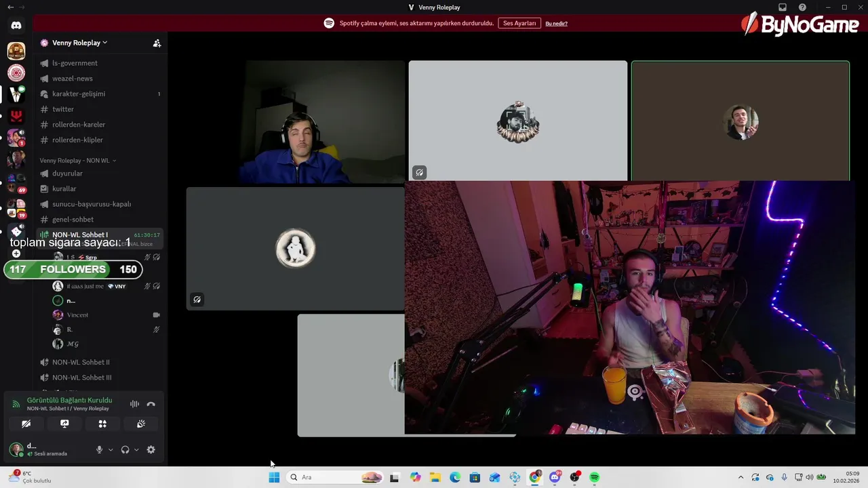Focus the bearded avatar participant tile
The image size is (868, 488).
(518, 121)
